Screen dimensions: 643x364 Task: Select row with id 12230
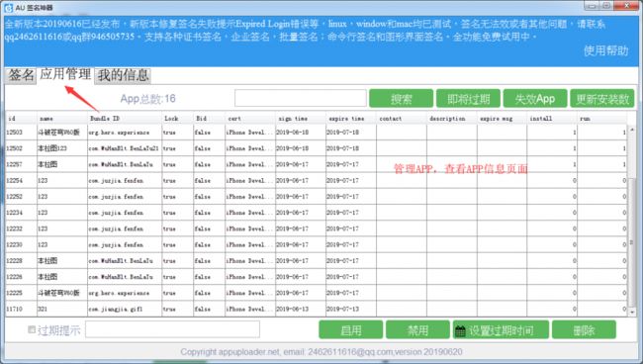click(317, 244)
